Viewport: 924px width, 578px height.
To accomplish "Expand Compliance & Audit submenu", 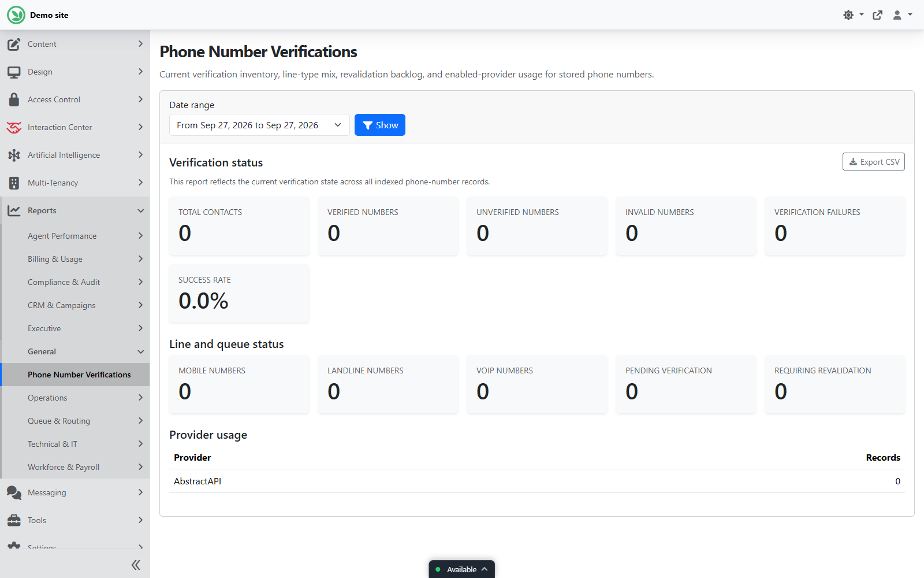I will pos(75,282).
